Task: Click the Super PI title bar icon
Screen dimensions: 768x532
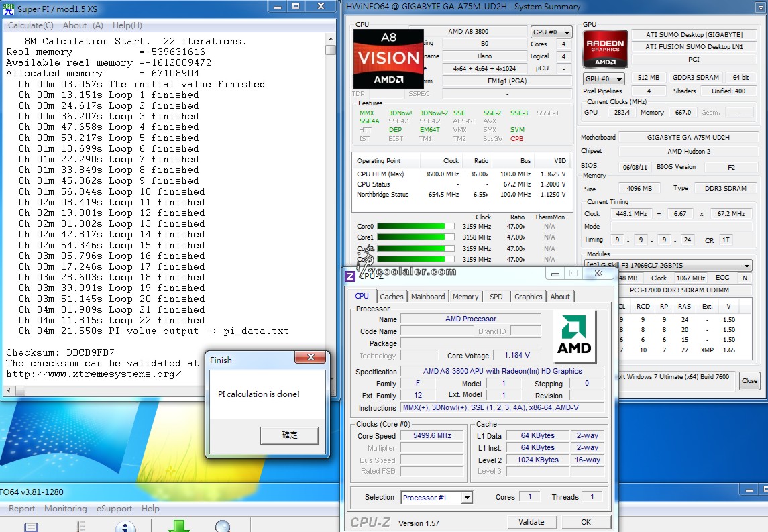Action: [9, 8]
